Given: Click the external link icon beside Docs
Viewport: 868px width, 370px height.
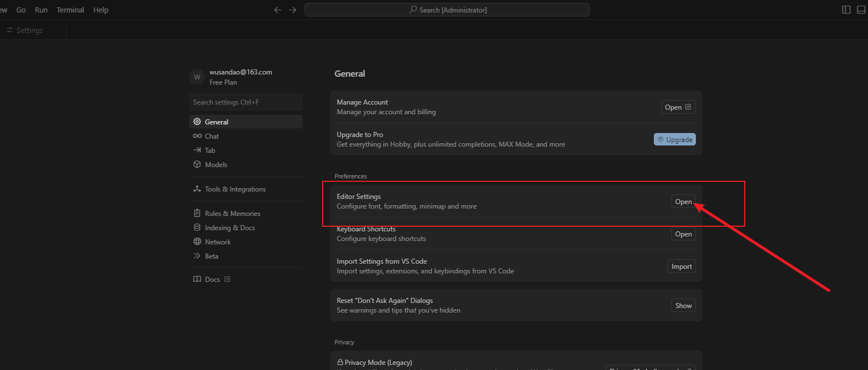Looking at the screenshot, I should (227, 279).
